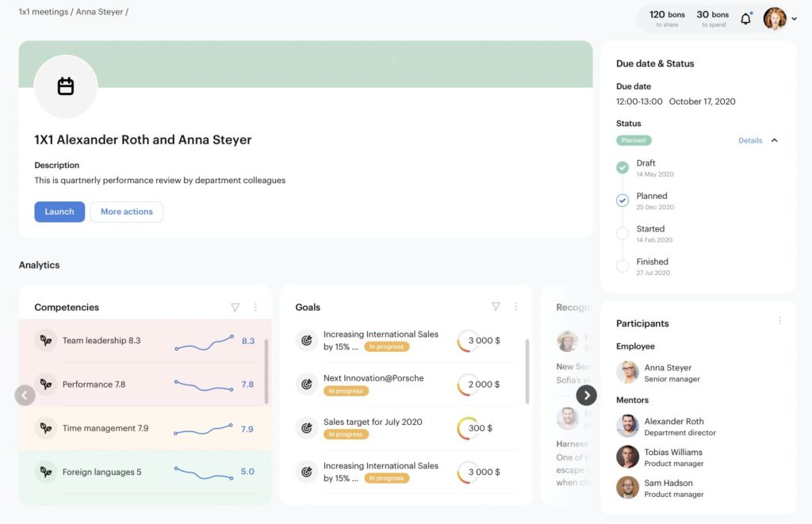Select the Finished status step circle
Image resolution: width=812 pixels, height=524 pixels.
[622, 266]
